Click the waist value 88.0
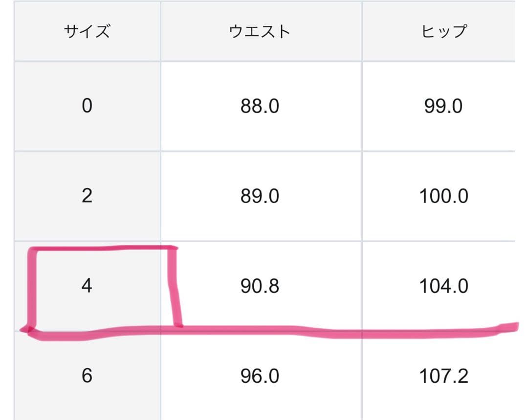The width and height of the screenshot is (528, 420). 260,106
